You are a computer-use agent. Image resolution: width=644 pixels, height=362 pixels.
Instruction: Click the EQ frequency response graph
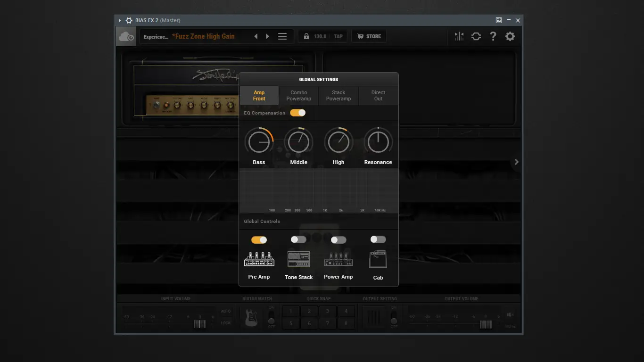tap(319, 191)
